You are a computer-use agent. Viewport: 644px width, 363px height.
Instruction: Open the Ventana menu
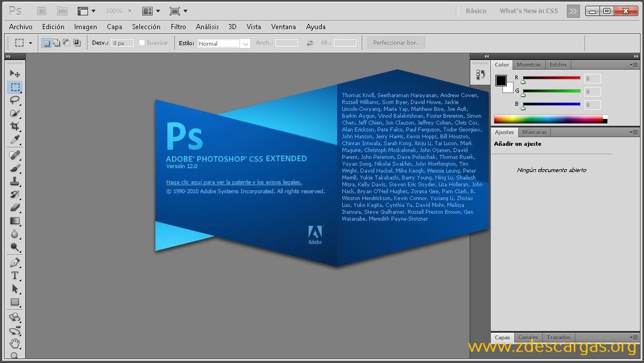tap(283, 27)
